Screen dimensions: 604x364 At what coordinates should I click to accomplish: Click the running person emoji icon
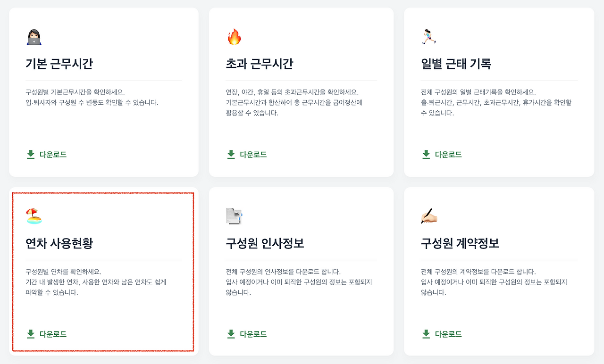point(428,37)
